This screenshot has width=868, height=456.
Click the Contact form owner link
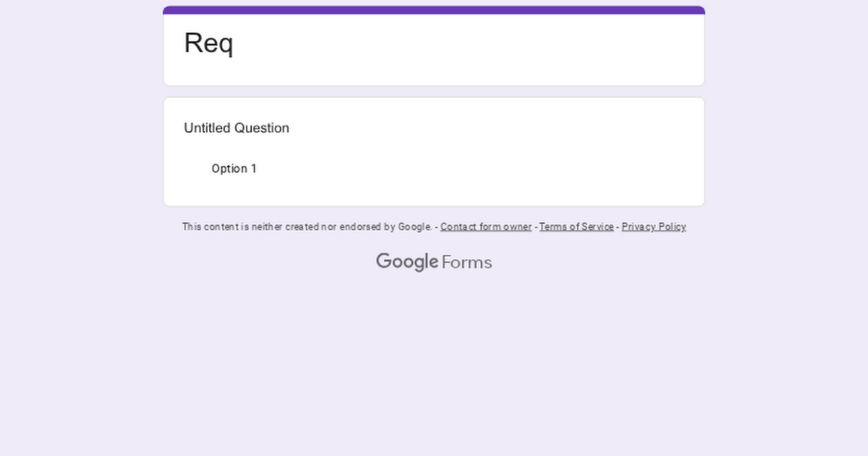point(486,227)
